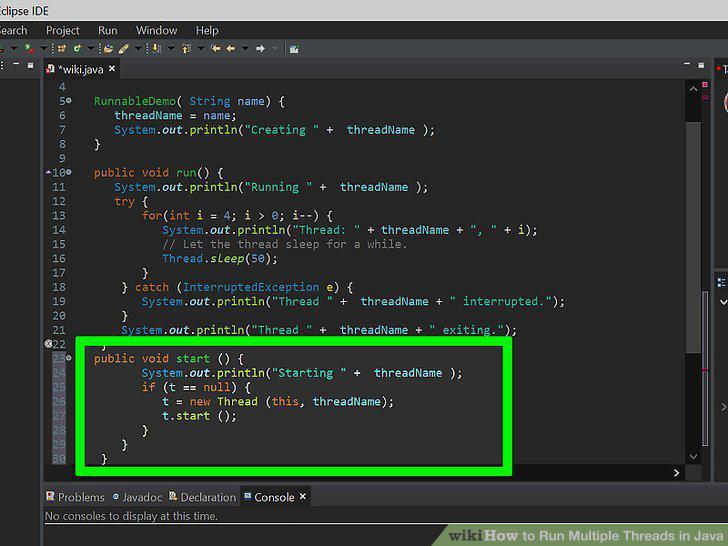Collapse the start() method at line 23

coord(69,358)
